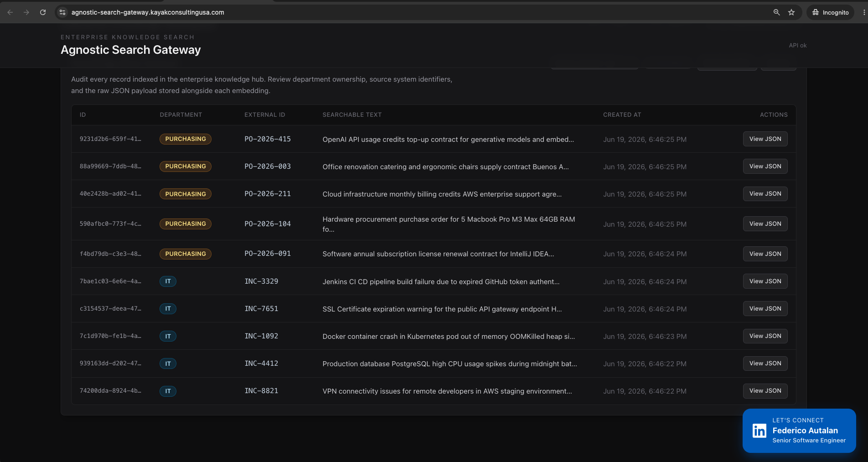868x462 pixels.
Task: Select record ID 7bae1c03-6e6e-4a…
Action: click(110, 281)
